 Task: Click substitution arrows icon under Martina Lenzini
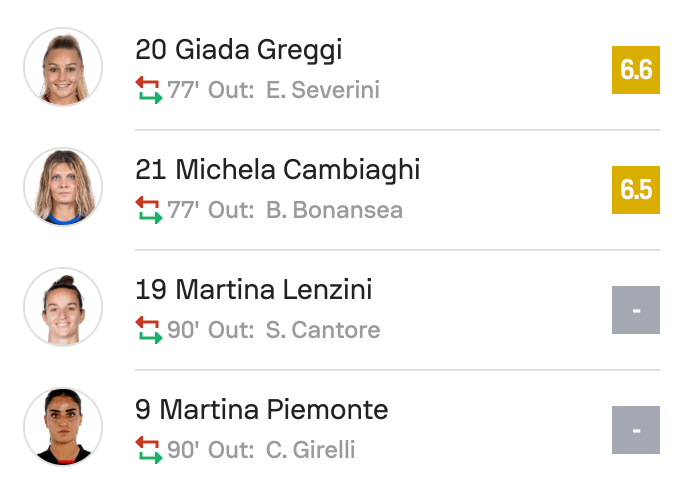click(x=148, y=330)
